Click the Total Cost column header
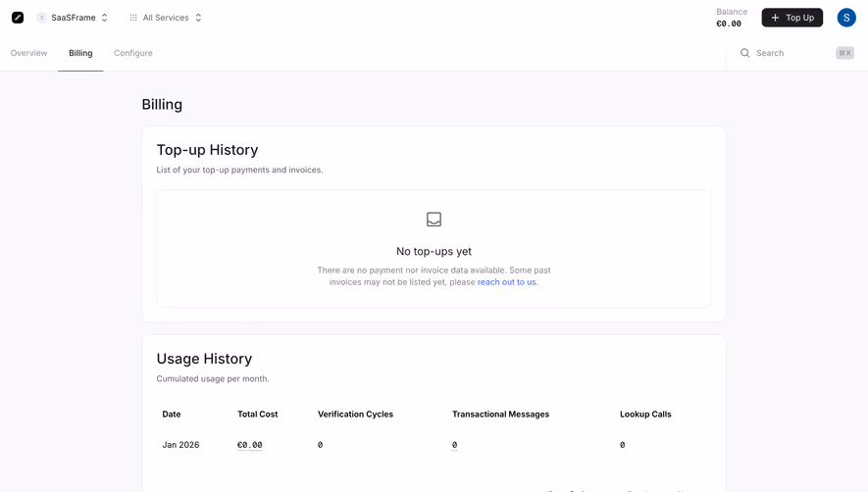868x492 pixels. (x=257, y=414)
